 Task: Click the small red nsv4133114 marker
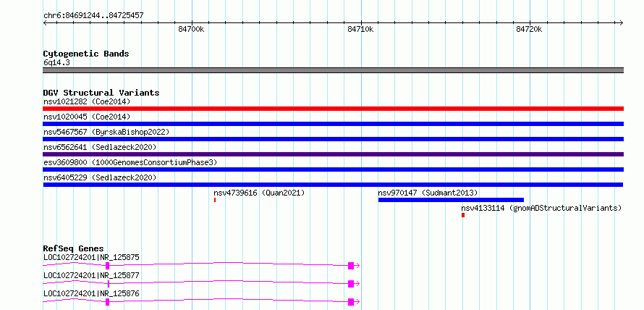(x=463, y=215)
